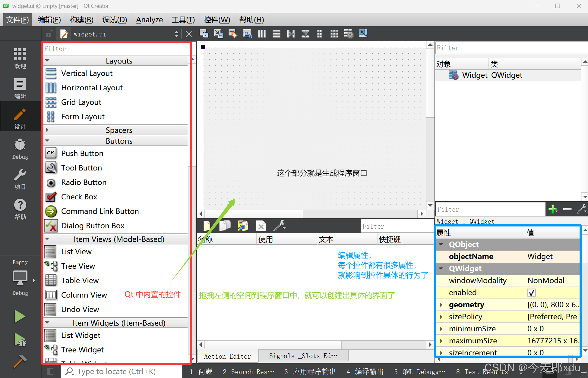Select Check Box widget item
This screenshot has width=588, height=378.
pyautogui.click(x=79, y=197)
